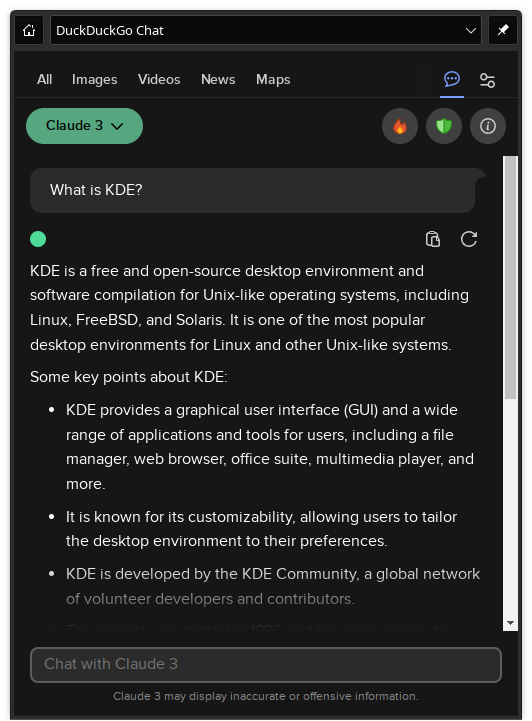
Task: Switch to the All tab
Action: (44, 80)
